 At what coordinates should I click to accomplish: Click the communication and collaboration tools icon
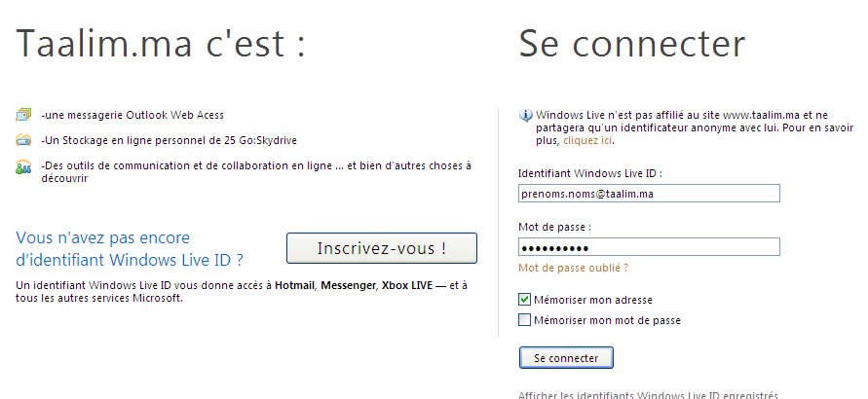(23, 167)
